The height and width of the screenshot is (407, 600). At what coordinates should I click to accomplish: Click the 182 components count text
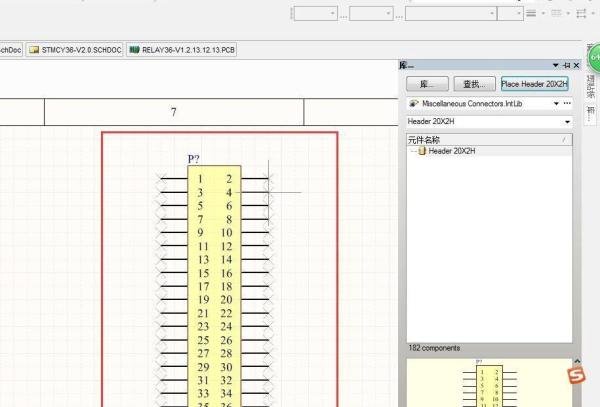[434, 348]
